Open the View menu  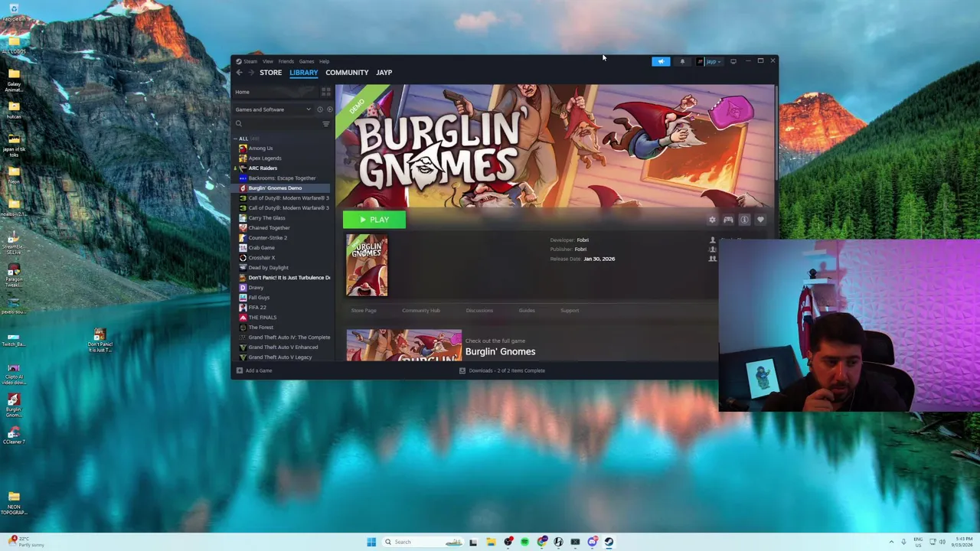(268, 61)
